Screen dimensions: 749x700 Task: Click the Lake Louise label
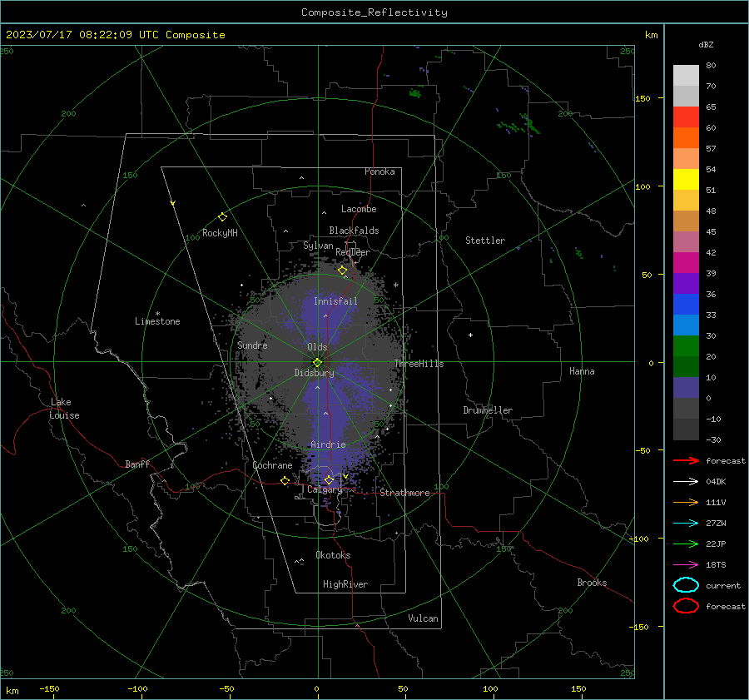coord(64,409)
